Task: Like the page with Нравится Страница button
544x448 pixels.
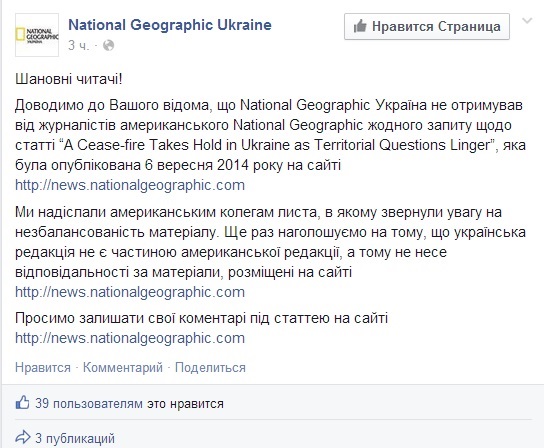Action: 427,26
